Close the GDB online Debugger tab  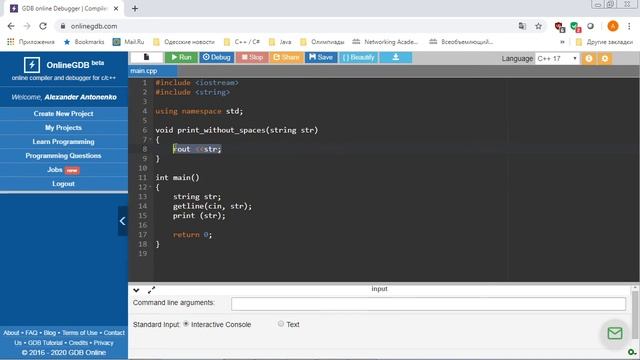click(116, 8)
